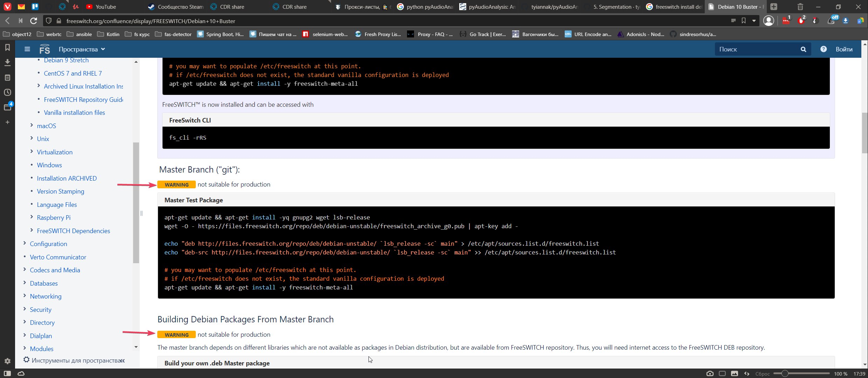Image resolution: width=868 pixels, height=378 pixels.
Task: Add a web panel with plus icon
Action: coord(7,122)
